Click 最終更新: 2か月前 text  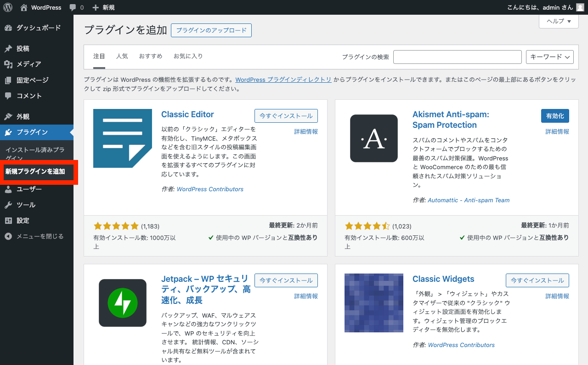click(294, 225)
